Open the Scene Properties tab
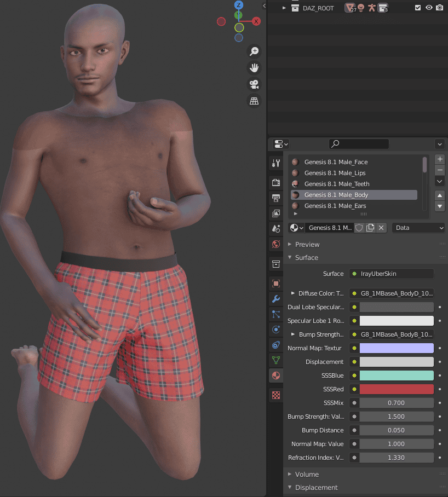448x497 pixels. [x=275, y=228]
